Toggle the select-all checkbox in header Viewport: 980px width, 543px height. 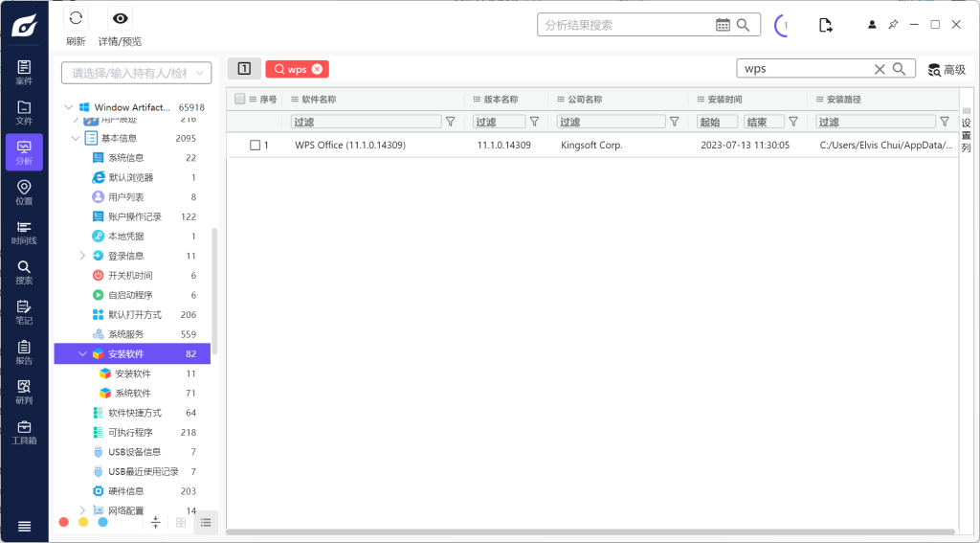[240, 99]
